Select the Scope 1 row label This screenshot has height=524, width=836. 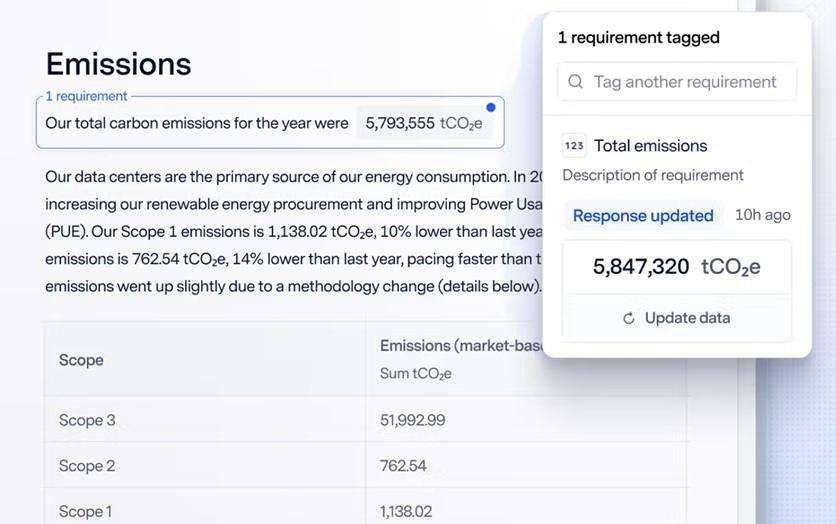[x=85, y=511]
